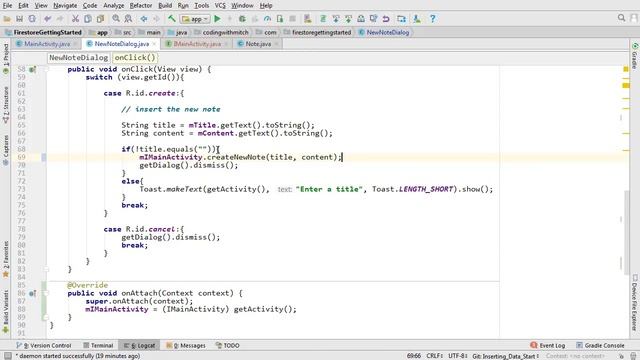Image resolution: width=640 pixels, height=360 pixels.
Task: Click the Paste icon
Action: click(100, 19)
